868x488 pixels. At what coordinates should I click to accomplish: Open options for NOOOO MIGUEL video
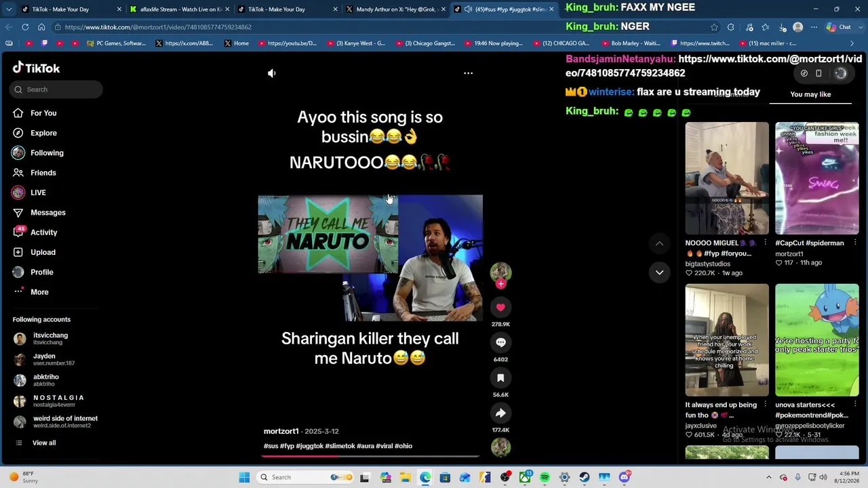(765, 243)
